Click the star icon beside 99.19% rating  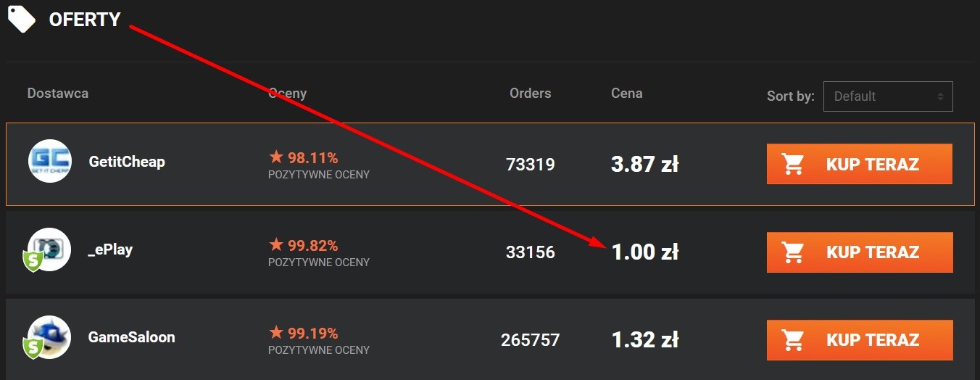(276, 332)
